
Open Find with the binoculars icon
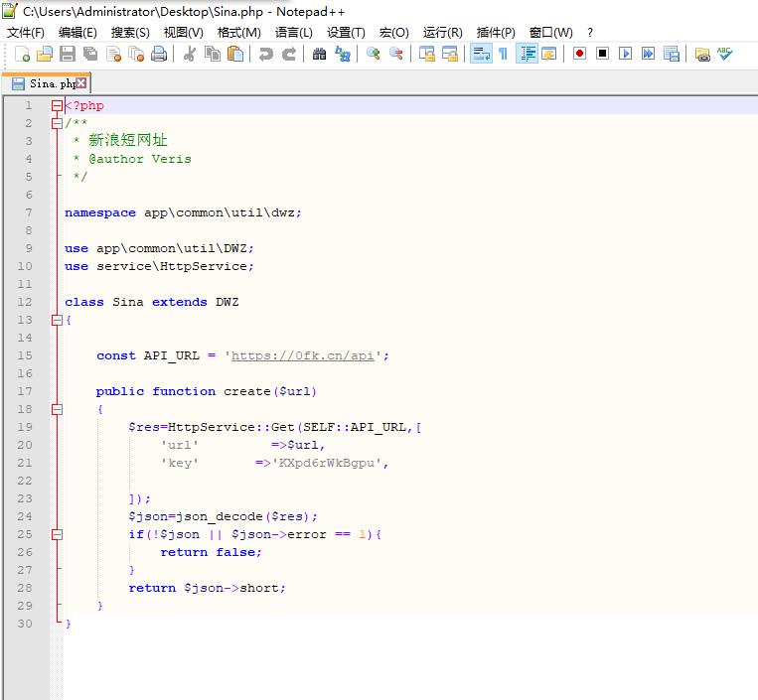(x=319, y=54)
